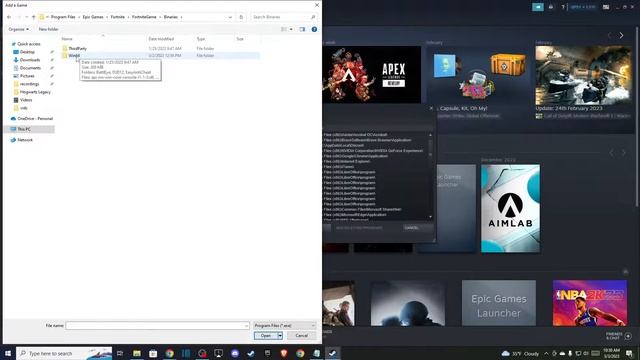Open Brave browser from the taskbar
This screenshot has height=360, width=640.
284,353
